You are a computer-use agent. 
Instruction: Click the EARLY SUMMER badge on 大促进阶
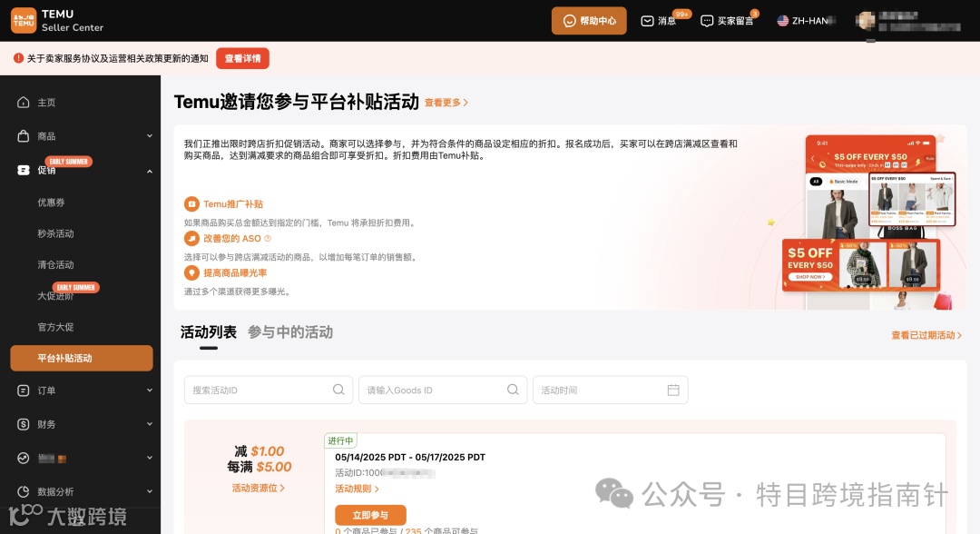pos(75,287)
